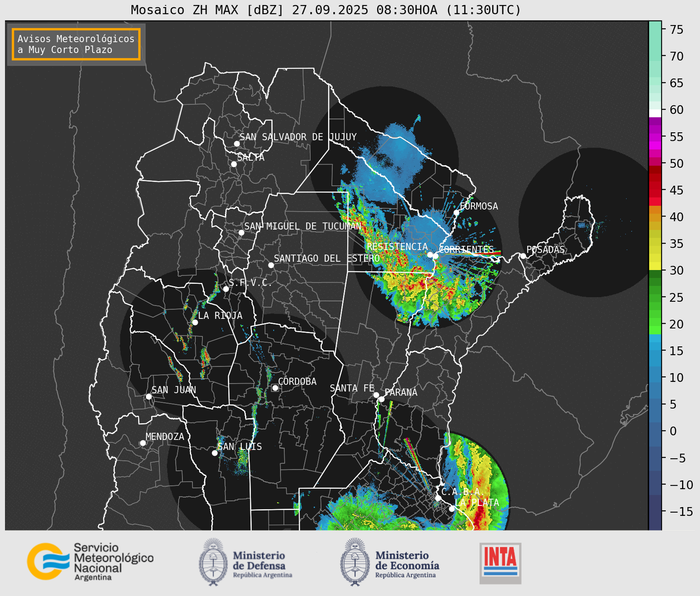The image size is (700, 596).
Task: Click the Salta city dot
Action: tap(234, 164)
